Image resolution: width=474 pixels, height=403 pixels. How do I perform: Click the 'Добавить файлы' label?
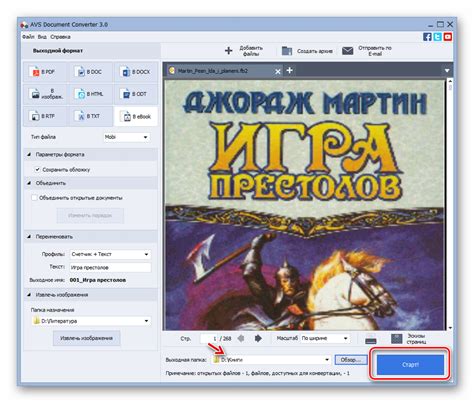tap(251, 51)
